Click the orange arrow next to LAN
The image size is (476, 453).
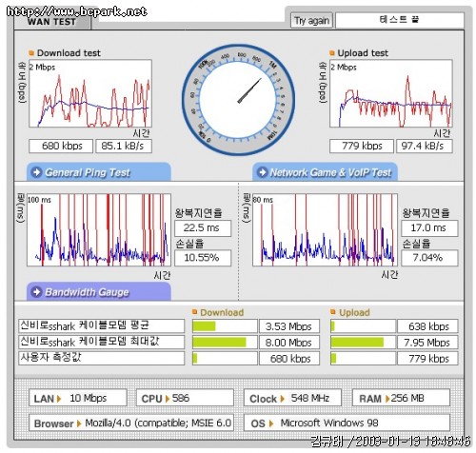(x=59, y=399)
